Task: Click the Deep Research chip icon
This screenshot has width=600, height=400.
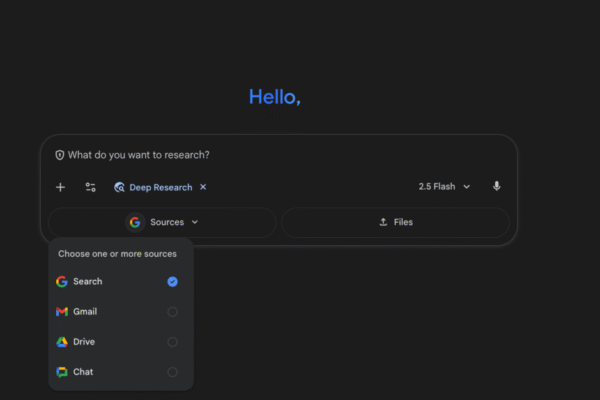Action: point(119,187)
